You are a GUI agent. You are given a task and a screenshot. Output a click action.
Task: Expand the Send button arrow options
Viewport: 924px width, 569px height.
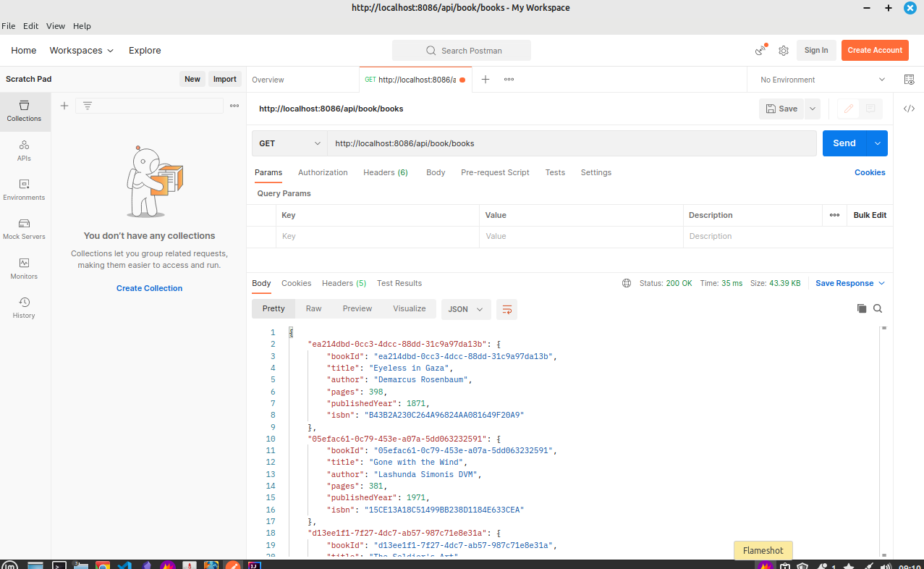(877, 143)
